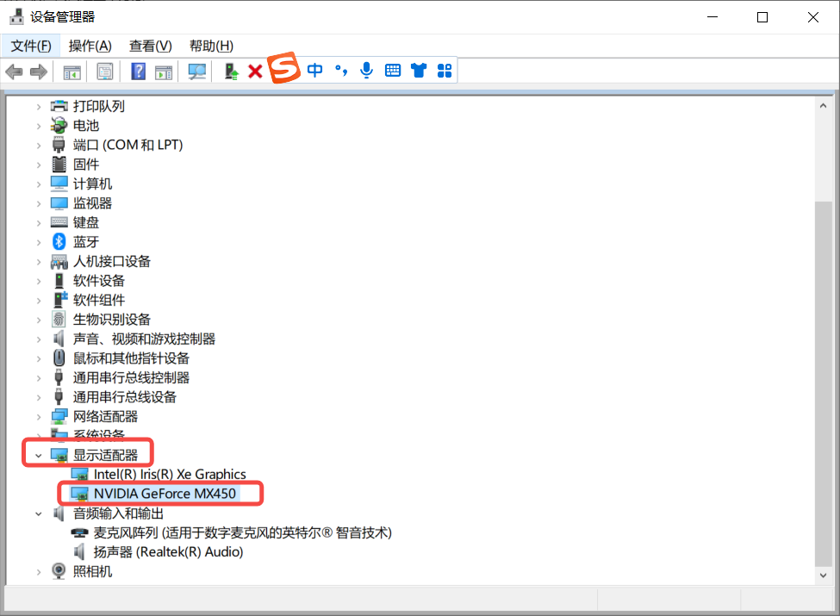Open the Sogou toolbox icon

pos(444,71)
